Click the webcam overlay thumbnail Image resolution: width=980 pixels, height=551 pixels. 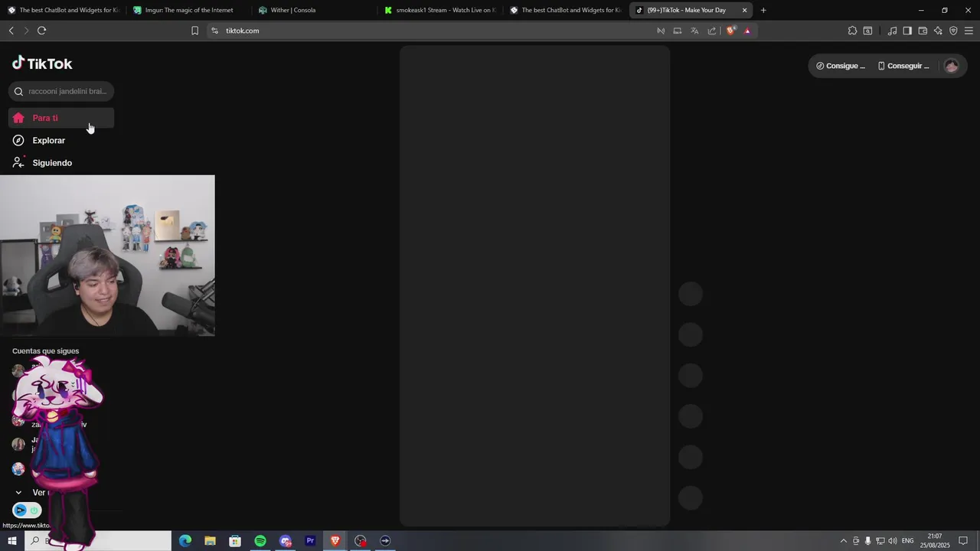click(x=107, y=256)
